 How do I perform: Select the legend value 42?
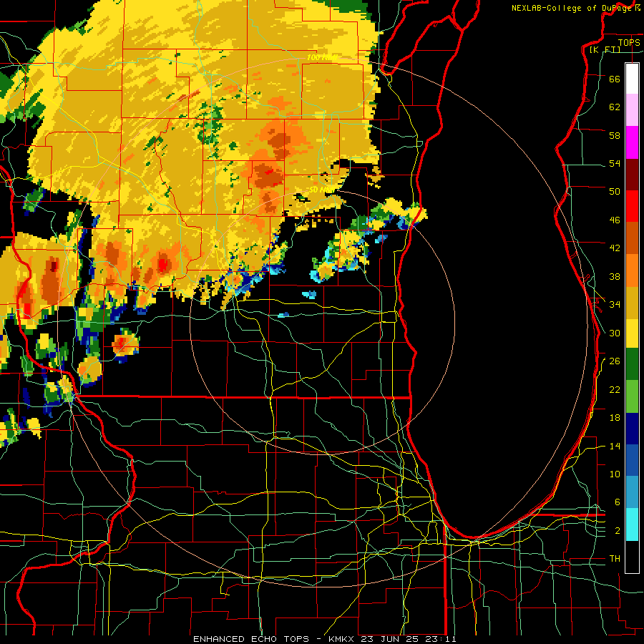615,248
